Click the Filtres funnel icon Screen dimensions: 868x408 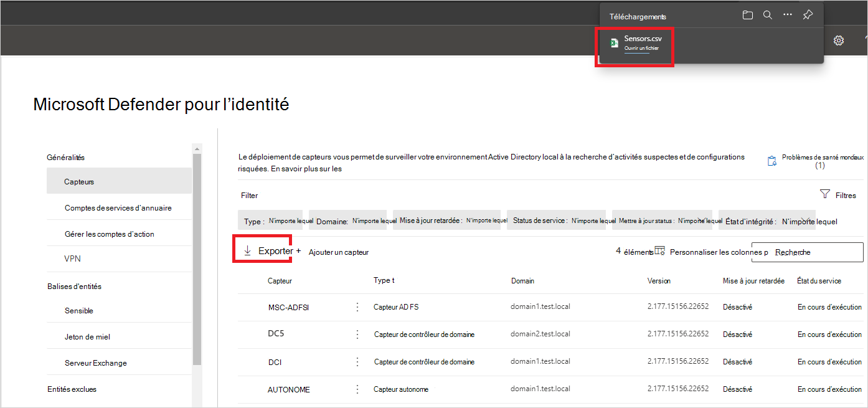click(x=825, y=194)
